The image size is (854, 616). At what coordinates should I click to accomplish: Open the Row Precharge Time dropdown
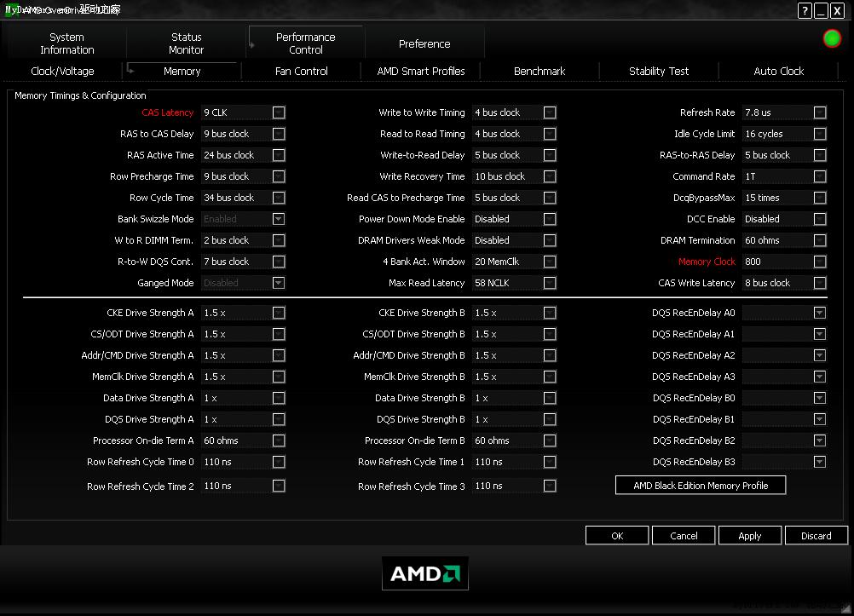click(x=279, y=176)
